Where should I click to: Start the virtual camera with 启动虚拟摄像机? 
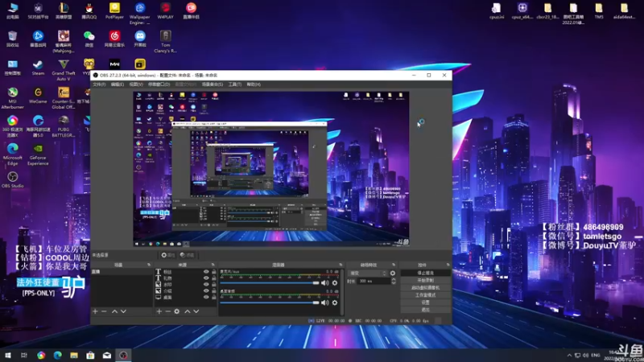point(425,288)
